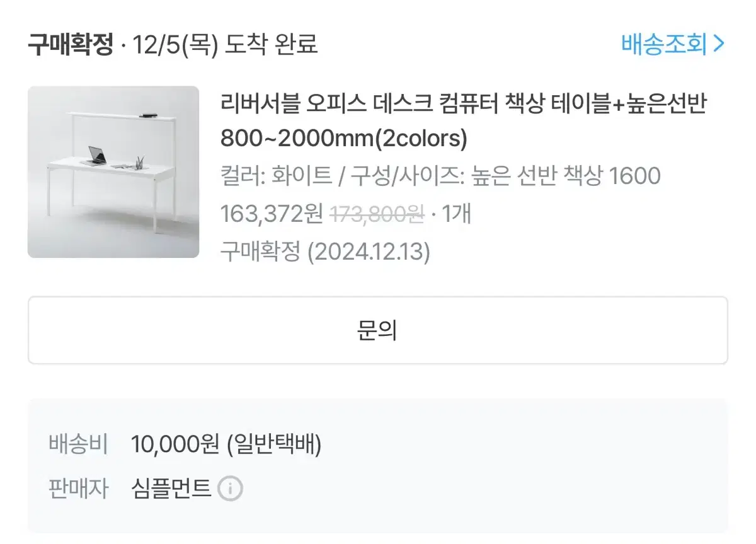The height and width of the screenshot is (544, 756).
Task: Tap the quantity label 1개
Action: pos(457,214)
